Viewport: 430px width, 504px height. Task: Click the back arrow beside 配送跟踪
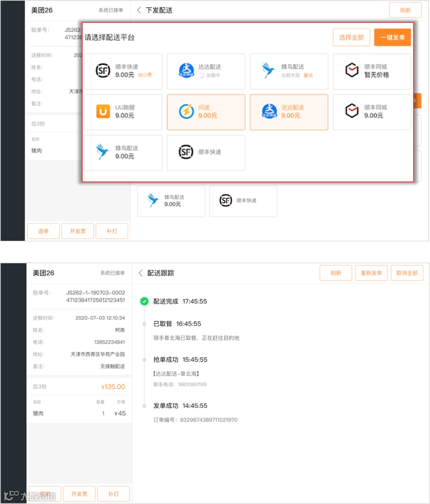point(141,273)
